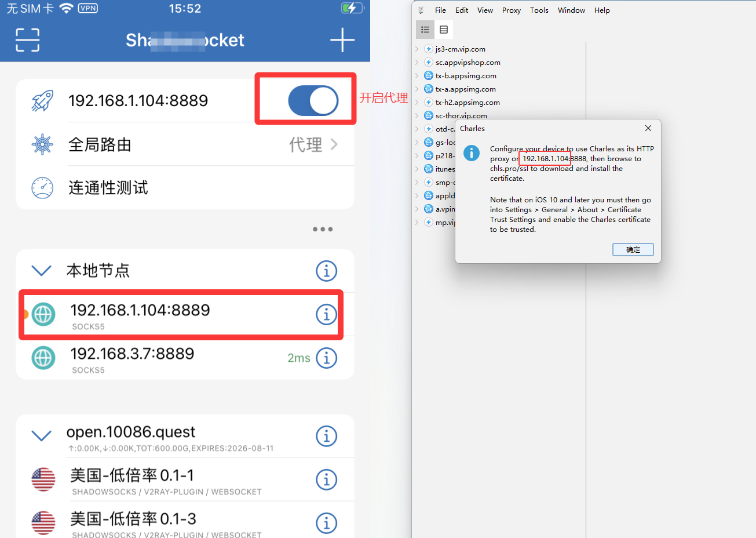Image resolution: width=756 pixels, height=538 pixels.
Task: Expand js3-cm.vip.com host in Charles
Action: (417, 49)
